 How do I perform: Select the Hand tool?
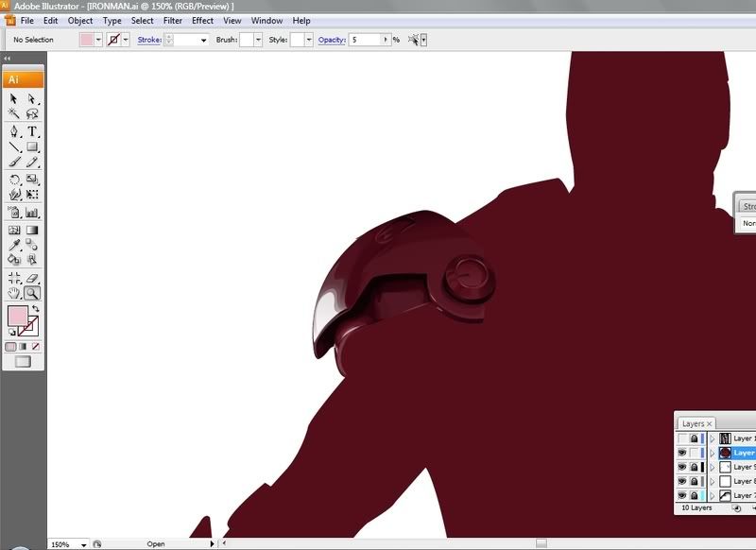pyautogui.click(x=14, y=293)
